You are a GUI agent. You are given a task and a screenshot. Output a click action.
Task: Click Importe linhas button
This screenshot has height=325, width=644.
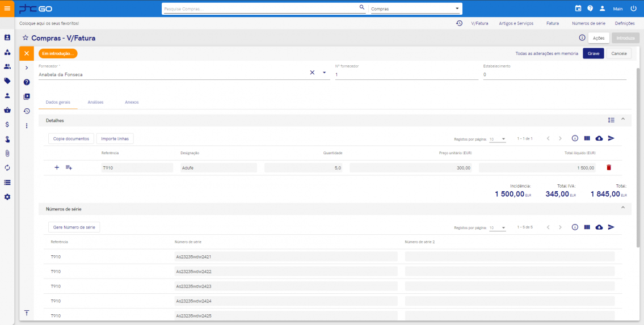[115, 139]
